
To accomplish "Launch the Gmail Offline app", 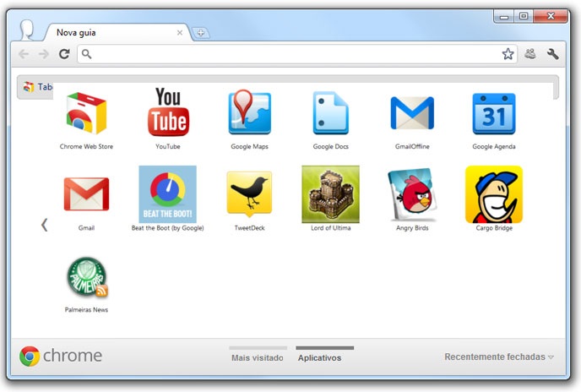I will click(x=412, y=113).
